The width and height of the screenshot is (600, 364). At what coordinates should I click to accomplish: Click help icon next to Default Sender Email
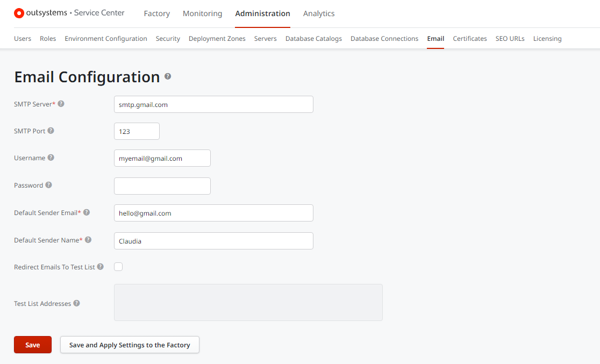87,212
